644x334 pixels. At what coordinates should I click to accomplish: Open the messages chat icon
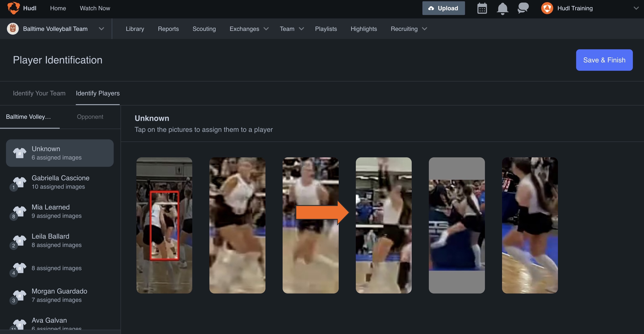coord(523,8)
